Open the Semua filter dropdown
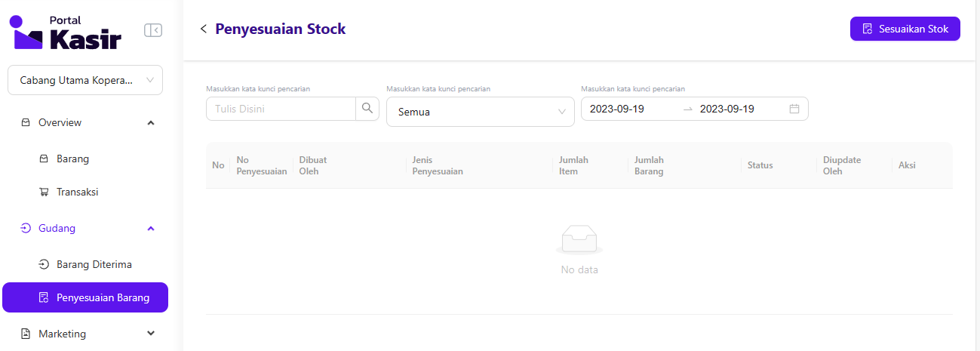The height and width of the screenshot is (351, 980). point(480,112)
